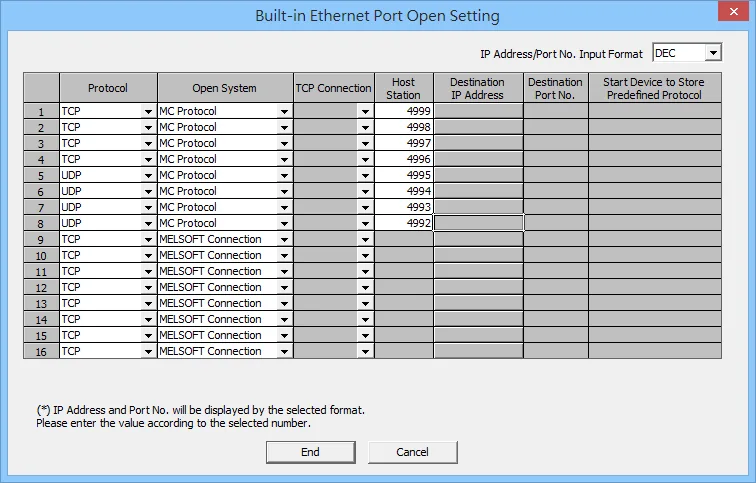Click the Open System column header
Image resolution: width=756 pixels, height=483 pixels.
click(225, 88)
